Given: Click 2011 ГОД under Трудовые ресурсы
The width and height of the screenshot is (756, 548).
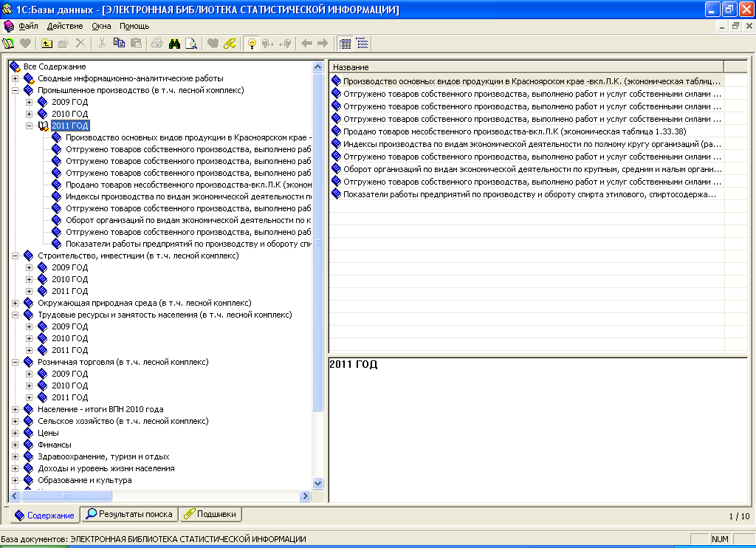Looking at the screenshot, I should pyautogui.click(x=70, y=350).
